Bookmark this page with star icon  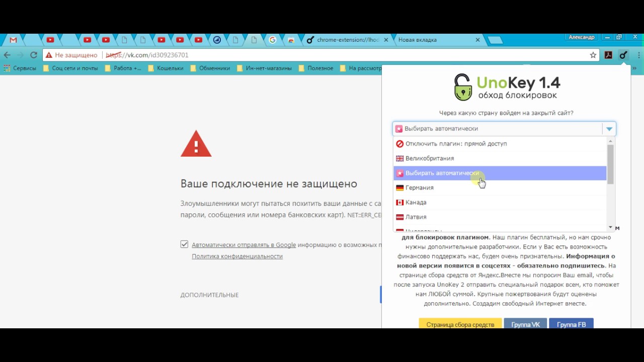[593, 55]
